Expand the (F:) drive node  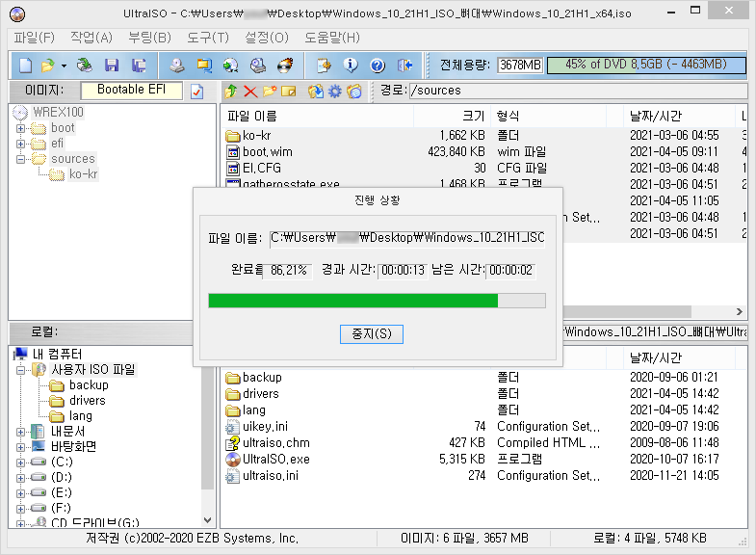pyautogui.click(x=21, y=509)
